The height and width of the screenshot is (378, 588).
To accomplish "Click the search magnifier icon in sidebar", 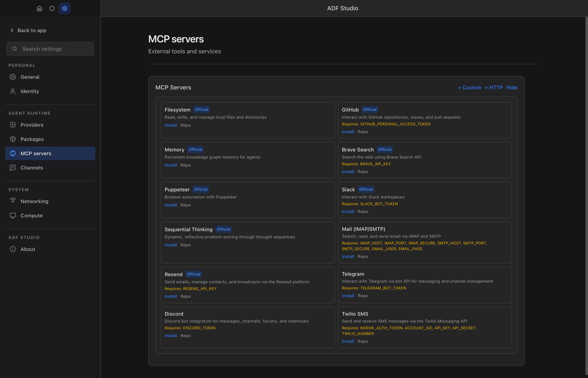I will pos(15,49).
